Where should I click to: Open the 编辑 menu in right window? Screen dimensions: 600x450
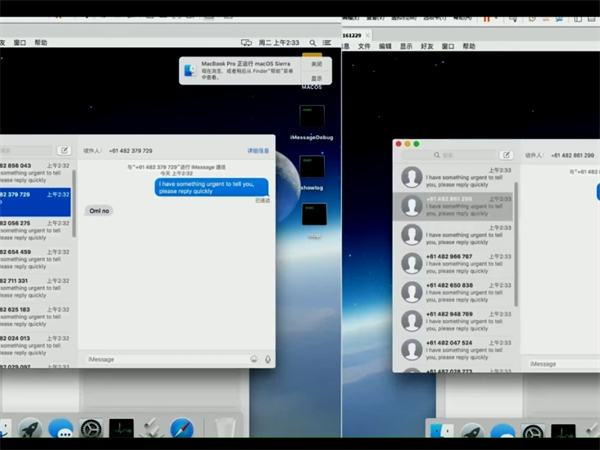click(385, 46)
